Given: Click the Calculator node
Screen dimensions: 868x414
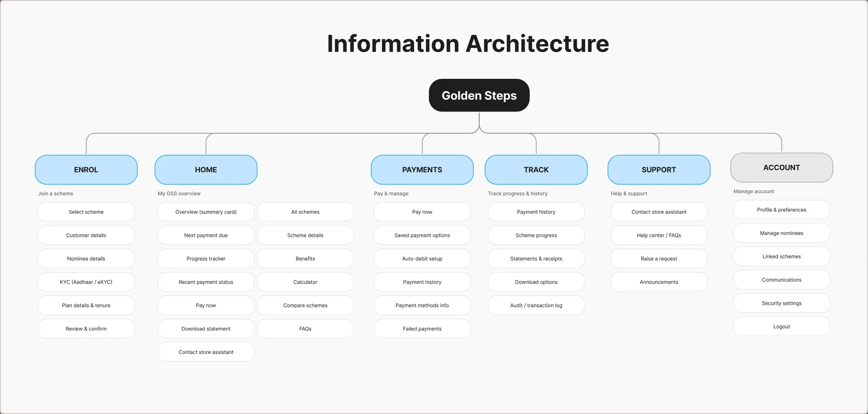Looking at the screenshot, I should click(x=305, y=282).
